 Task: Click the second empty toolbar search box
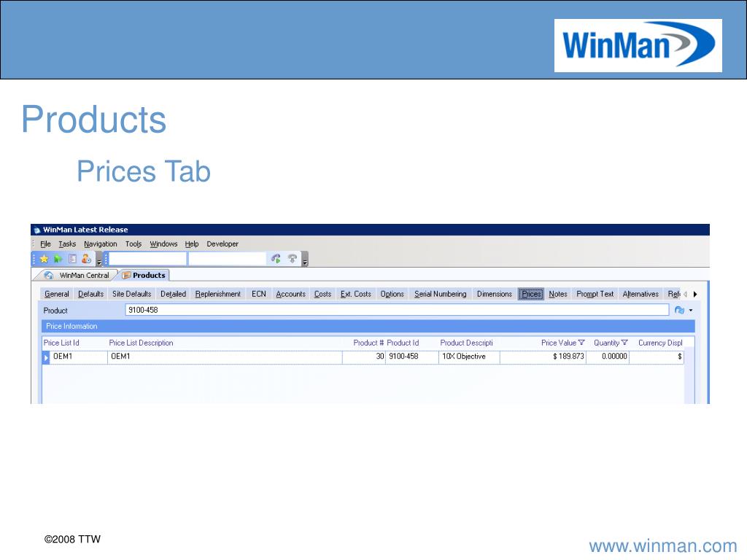tap(228, 259)
